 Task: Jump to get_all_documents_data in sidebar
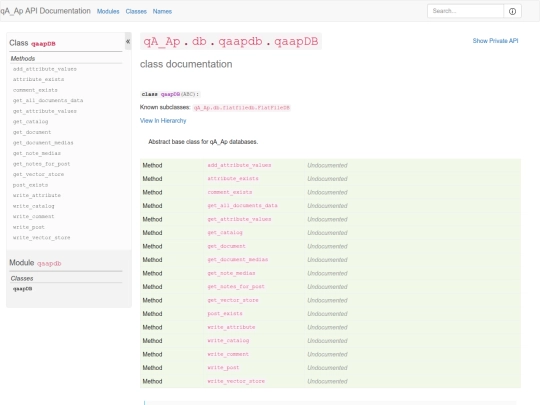pyautogui.click(x=48, y=101)
